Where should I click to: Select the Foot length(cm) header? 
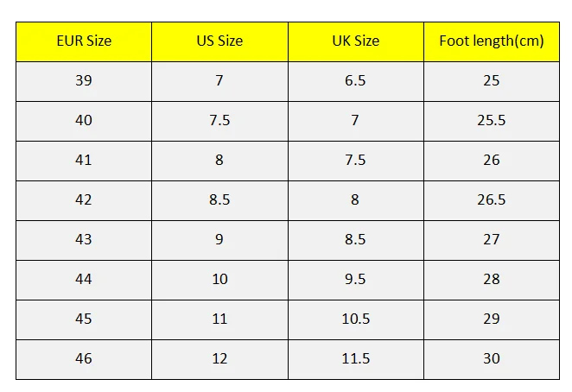pyautogui.click(x=492, y=41)
